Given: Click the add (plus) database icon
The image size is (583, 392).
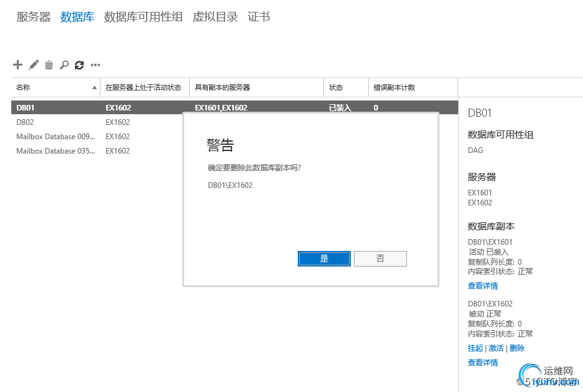Looking at the screenshot, I should coord(17,65).
